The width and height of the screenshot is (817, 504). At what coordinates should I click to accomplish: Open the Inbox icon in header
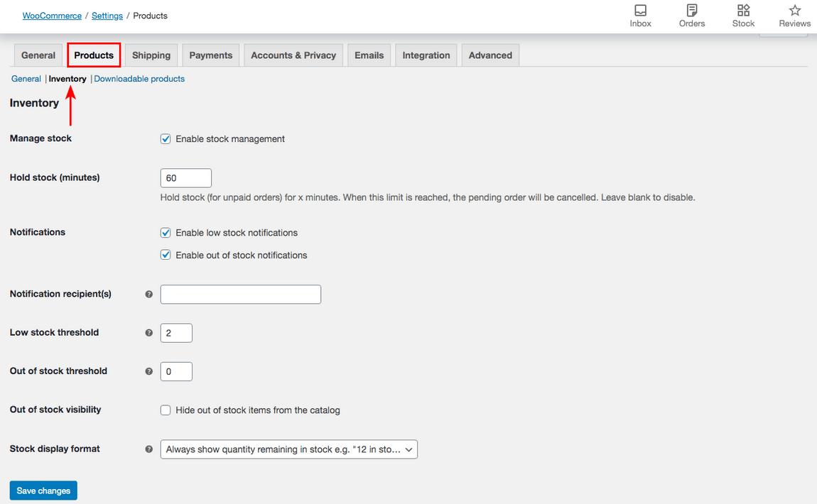click(640, 16)
